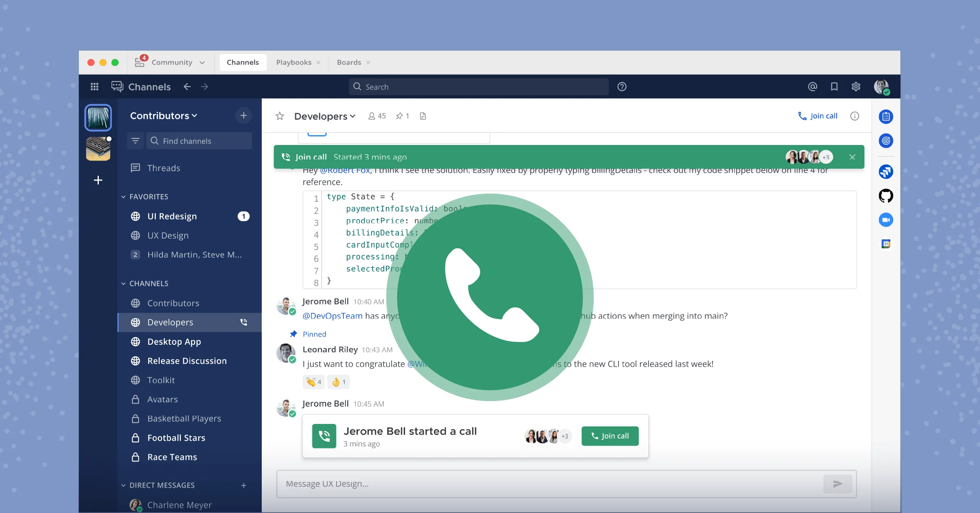This screenshot has height=513, width=980.
Task: Toggle the clapping emoji reaction
Action: pyautogui.click(x=314, y=382)
